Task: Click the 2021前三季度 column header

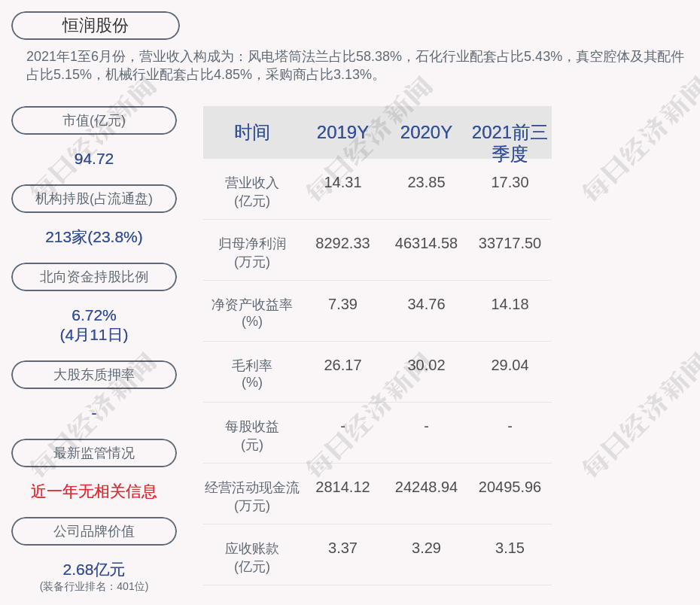Action: click(510, 142)
